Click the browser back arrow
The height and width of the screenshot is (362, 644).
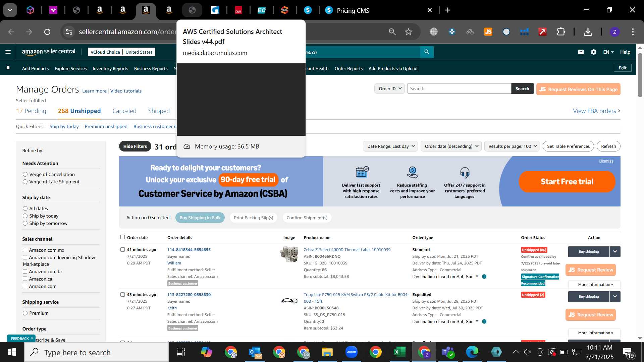(11, 32)
